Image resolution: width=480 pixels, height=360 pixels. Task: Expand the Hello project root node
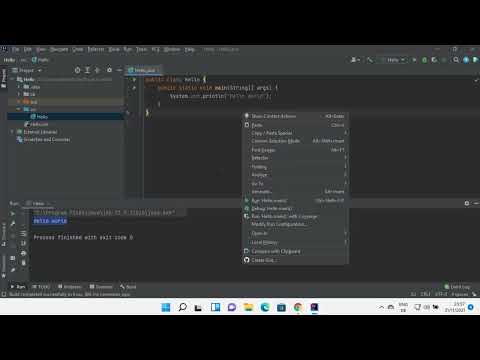click(13, 79)
